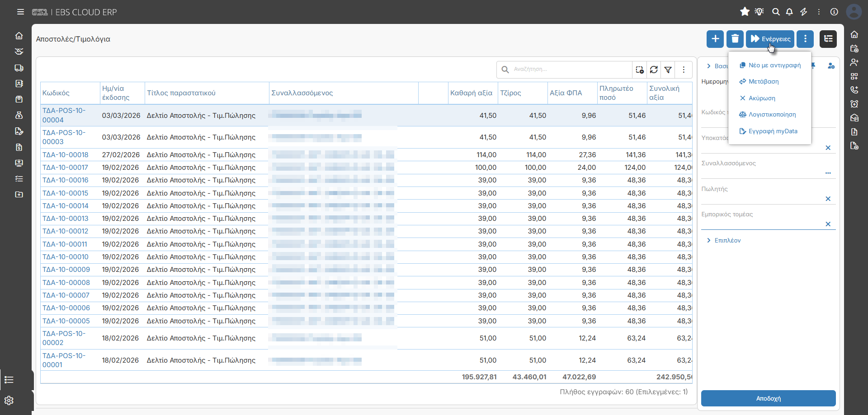This screenshot has width=868, height=415.
Task: Clear the Εμπορικός τομέας field
Action: 828,224
